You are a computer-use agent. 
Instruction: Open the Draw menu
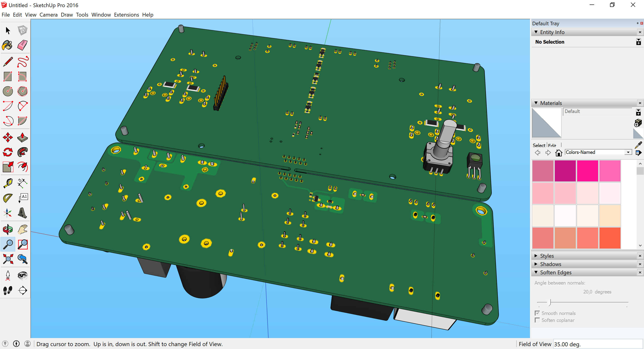[x=67, y=15]
